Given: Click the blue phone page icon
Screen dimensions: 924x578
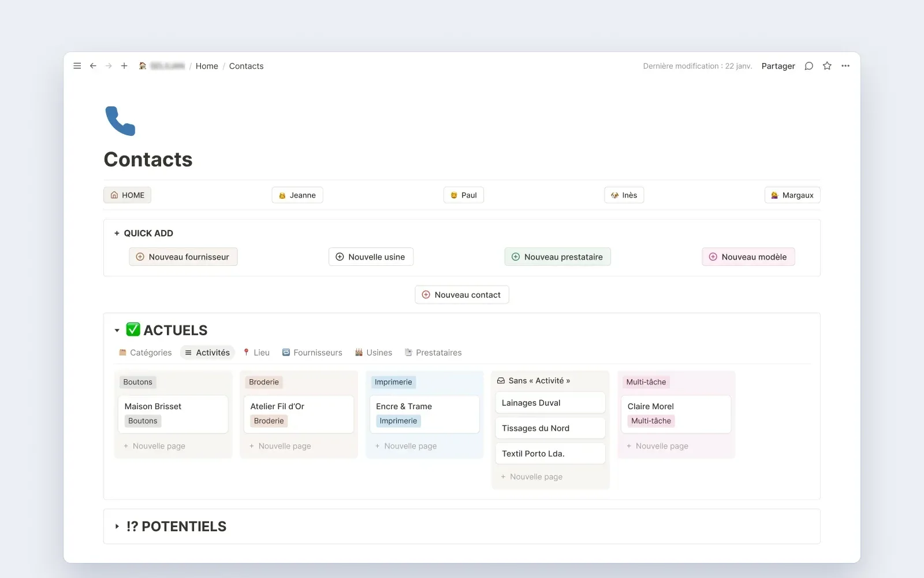Looking at the screenshot, I should [x=120, y=121].
